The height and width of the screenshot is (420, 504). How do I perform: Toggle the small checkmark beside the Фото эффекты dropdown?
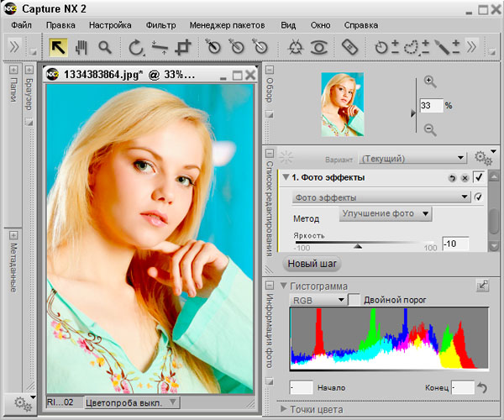478,197
